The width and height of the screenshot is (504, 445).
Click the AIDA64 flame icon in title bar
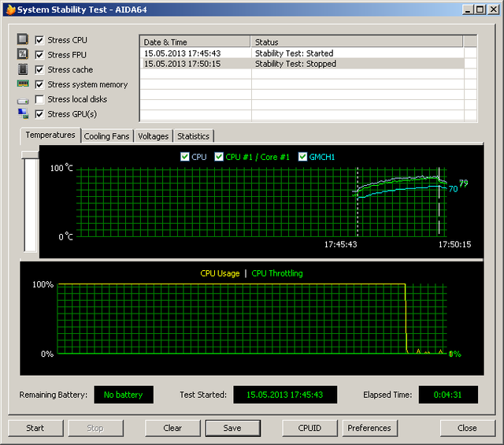(x=10, y=9)
